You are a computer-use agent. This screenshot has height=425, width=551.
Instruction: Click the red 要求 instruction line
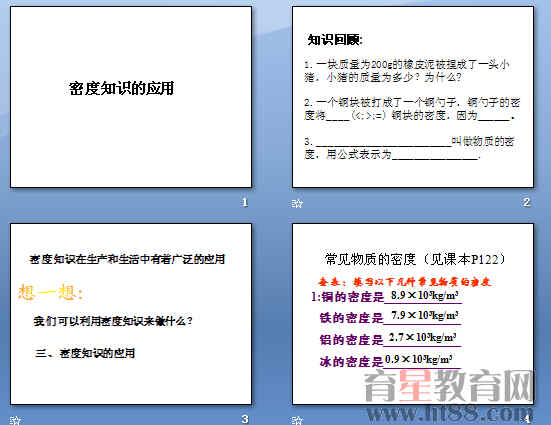(x=404, y=282)
